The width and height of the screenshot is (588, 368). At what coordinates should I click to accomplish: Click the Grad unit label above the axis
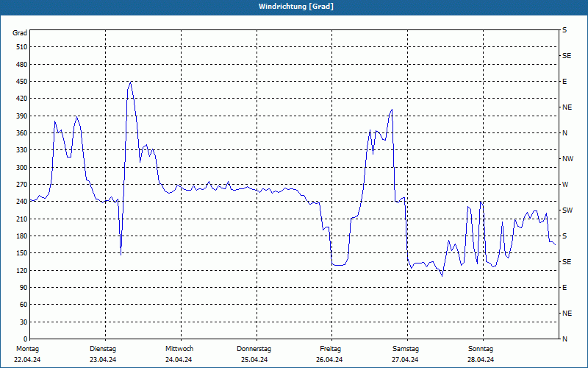(x=20, y=33)
